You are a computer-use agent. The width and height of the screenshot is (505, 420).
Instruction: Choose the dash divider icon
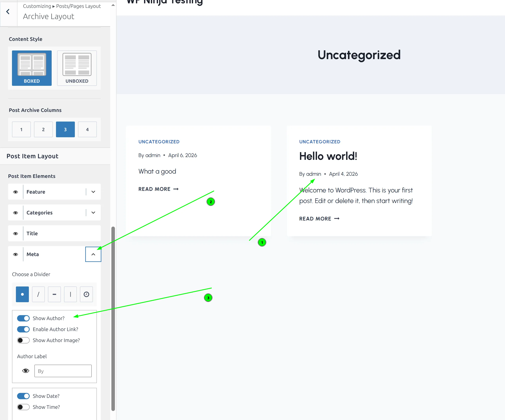coord(54,294)
